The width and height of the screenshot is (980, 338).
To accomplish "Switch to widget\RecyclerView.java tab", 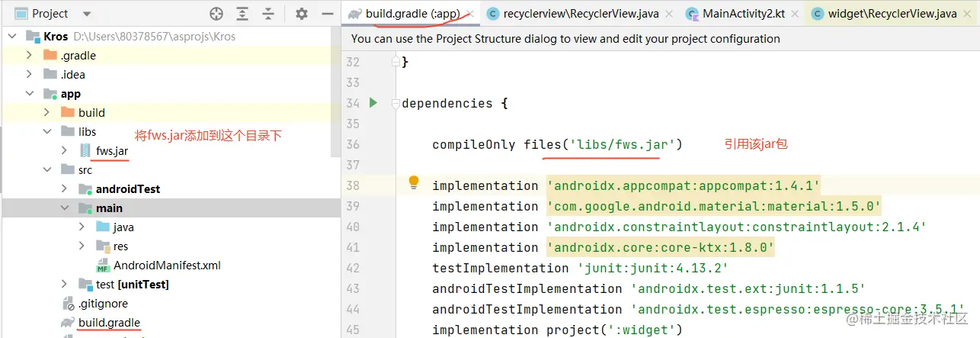I will (893, 14).
